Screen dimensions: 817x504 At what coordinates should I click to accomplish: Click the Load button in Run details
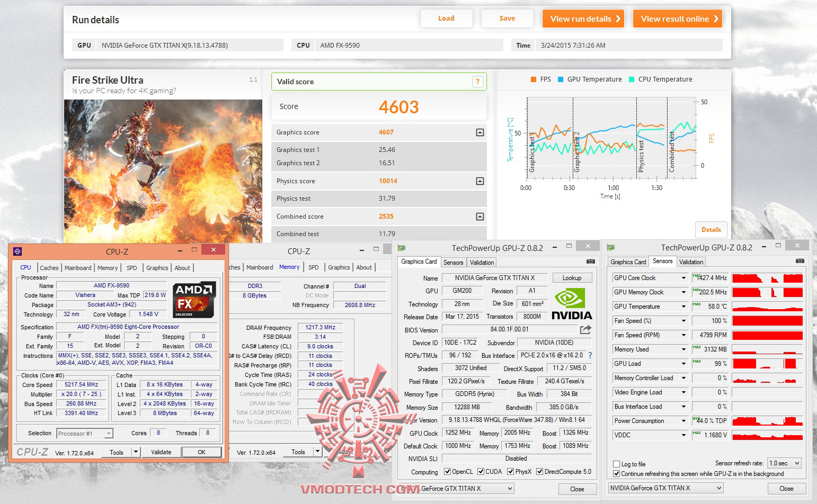point(446,19)
